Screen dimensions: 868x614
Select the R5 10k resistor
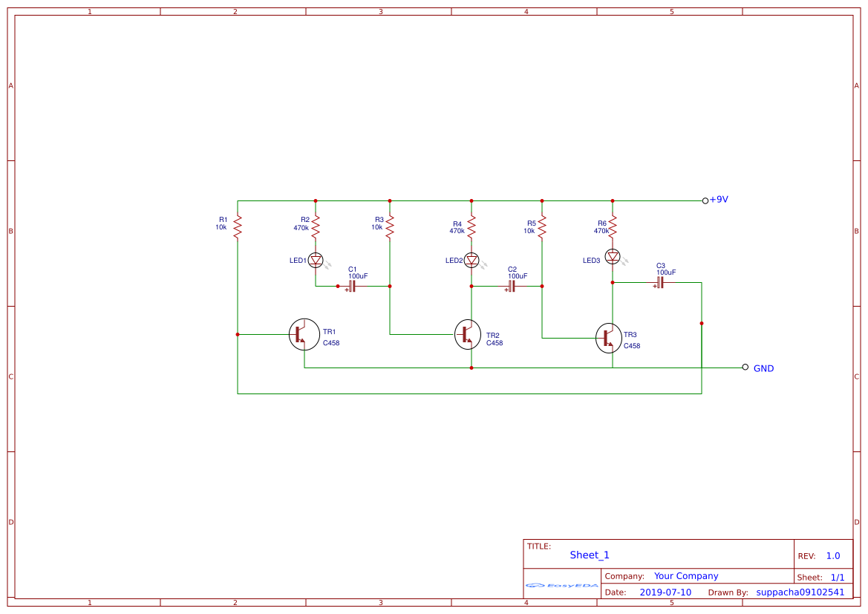pyautogui.click(x=542, y=226)
